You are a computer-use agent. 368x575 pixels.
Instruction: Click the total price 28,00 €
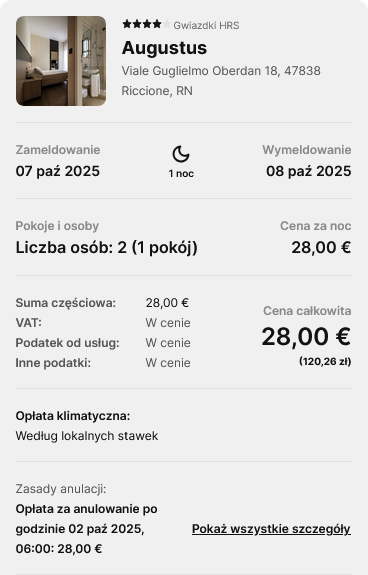306,336
